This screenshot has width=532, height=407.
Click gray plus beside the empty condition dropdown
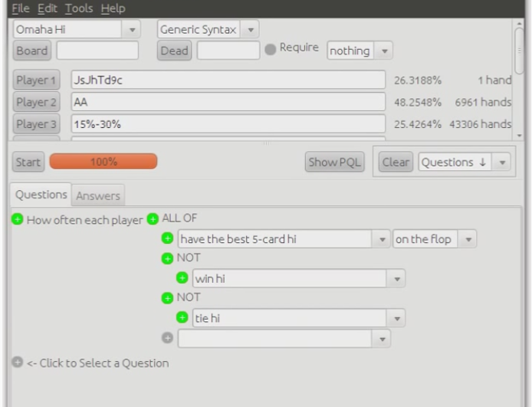coord(167,338)
